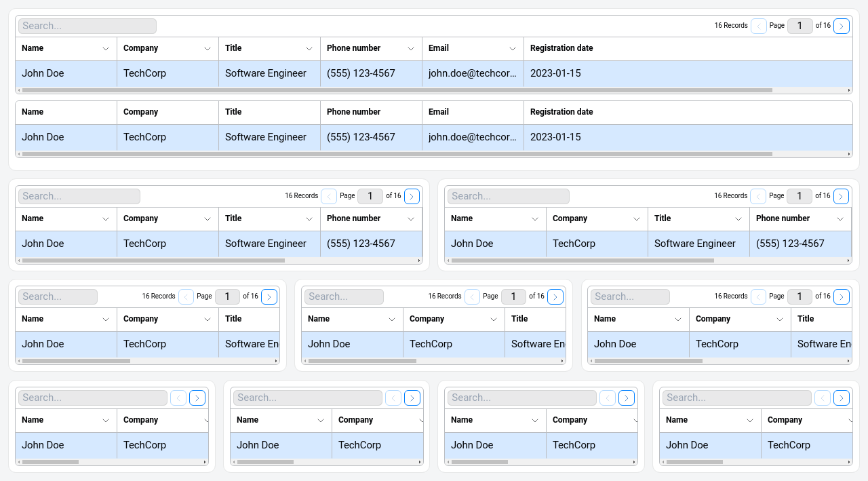This screenshot has width=868, height=481.
Task: Click Registration date header in table without search
Action: pos(561,112)
